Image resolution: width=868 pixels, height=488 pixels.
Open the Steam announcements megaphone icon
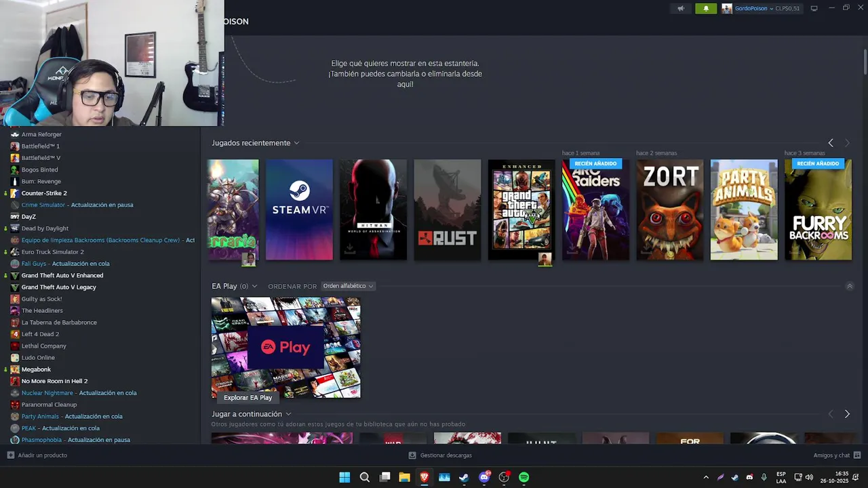(681, 9)
